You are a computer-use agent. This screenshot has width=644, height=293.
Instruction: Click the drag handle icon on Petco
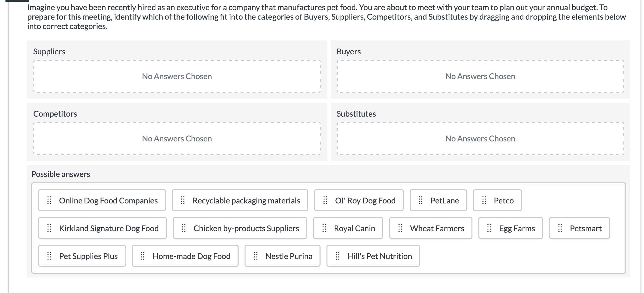coord(484,200)
